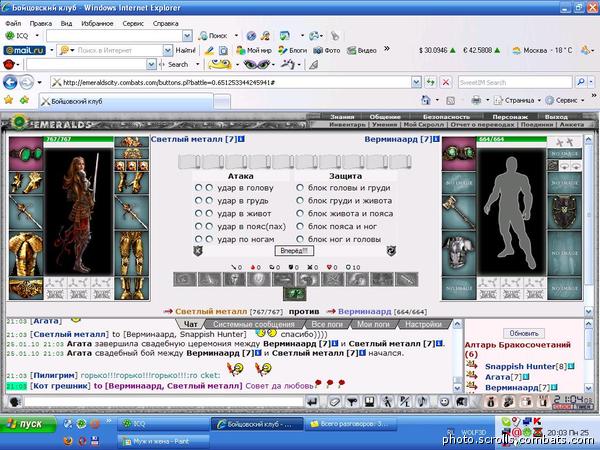The image size is (600, 450).
Task: Click the Обновить button
Action: [523, 333]
